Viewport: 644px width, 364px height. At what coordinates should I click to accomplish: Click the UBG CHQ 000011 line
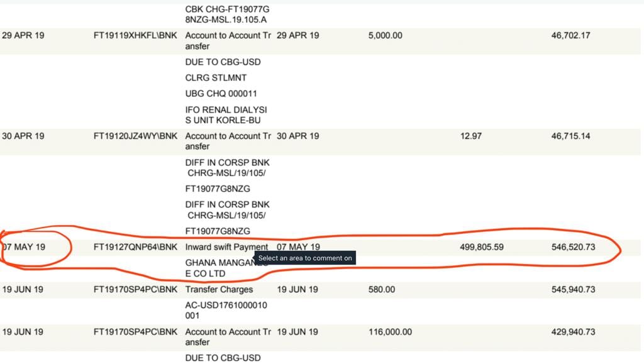[221, 94]
